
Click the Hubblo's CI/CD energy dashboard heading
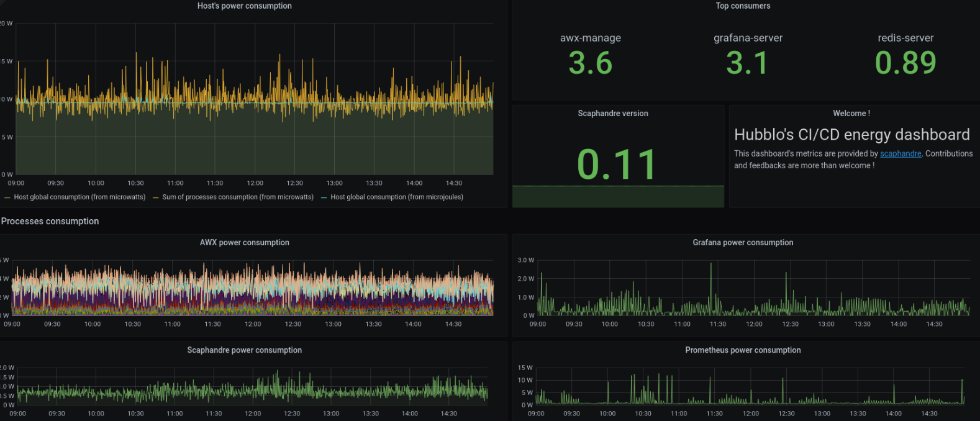point(851,135)
